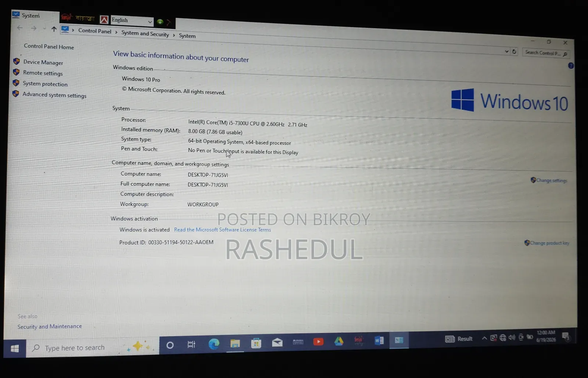Open Advanced system settings
588x378 pixels.
pyautogui.click(x=54, y=95)
